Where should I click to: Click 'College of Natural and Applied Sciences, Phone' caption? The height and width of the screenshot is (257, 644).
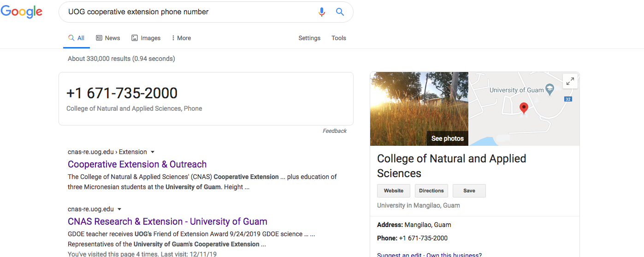click(134, 109)
